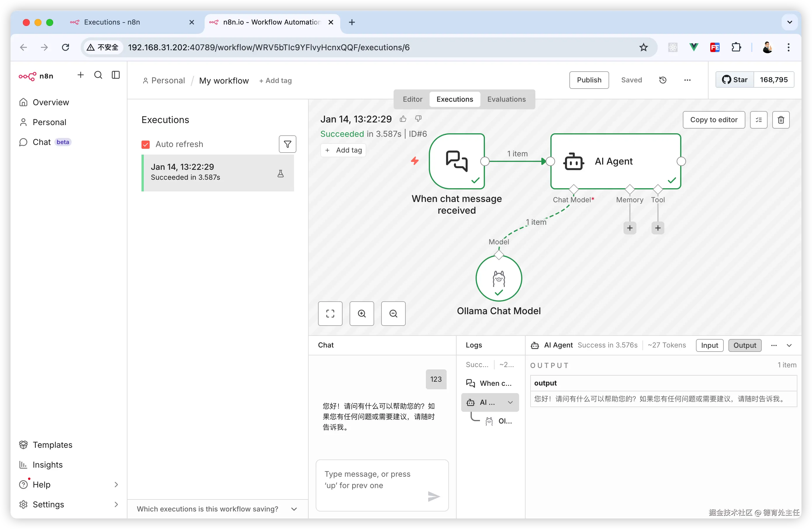
Task: Switch to the Editor tab
Action: tap(412, 99)
